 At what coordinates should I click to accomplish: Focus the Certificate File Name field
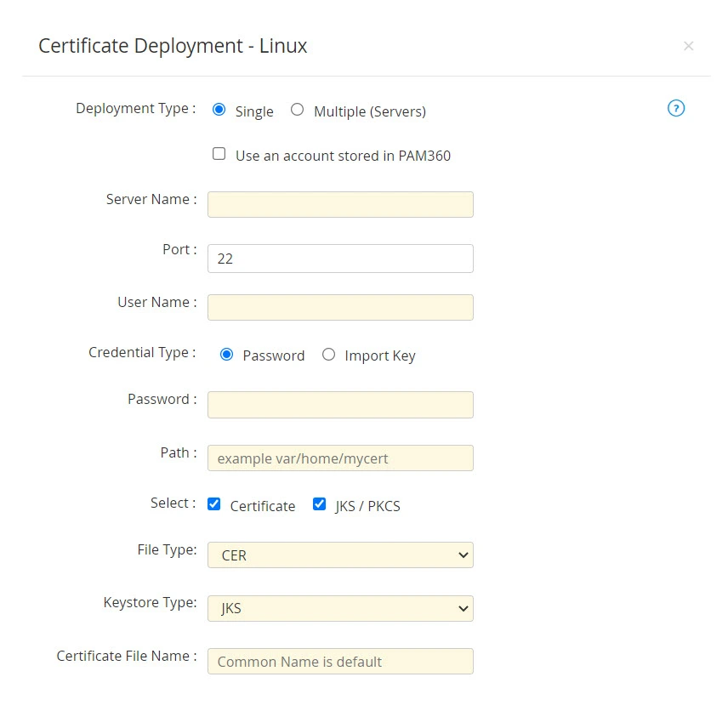pyautogui.click(x=340, y=661)
